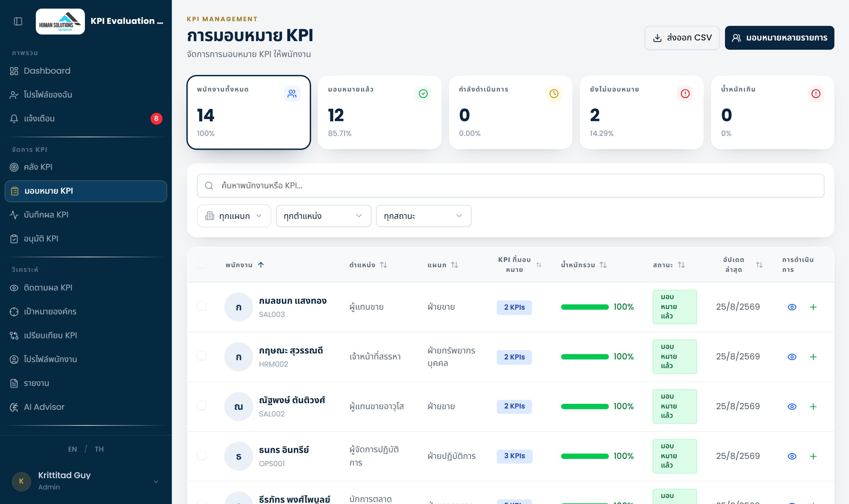Open บันทึกผล KPI page
The height and width of the screenshot is (504, 849).
pos(86,215)
